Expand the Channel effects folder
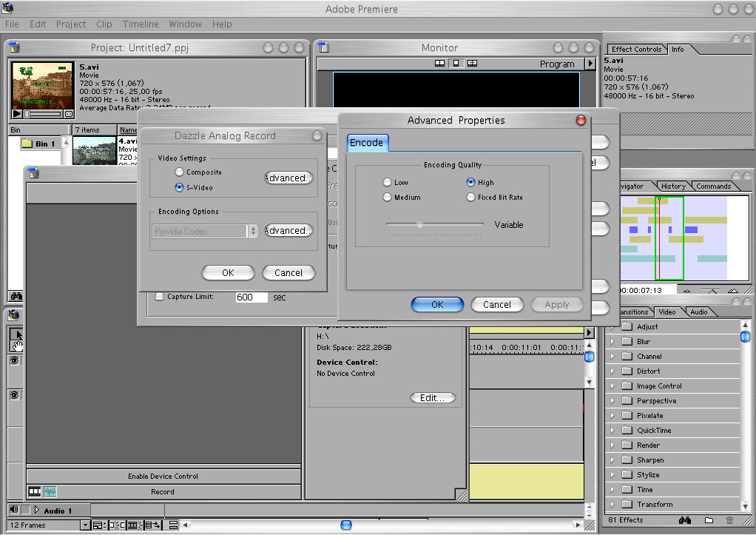 point(612,357)
